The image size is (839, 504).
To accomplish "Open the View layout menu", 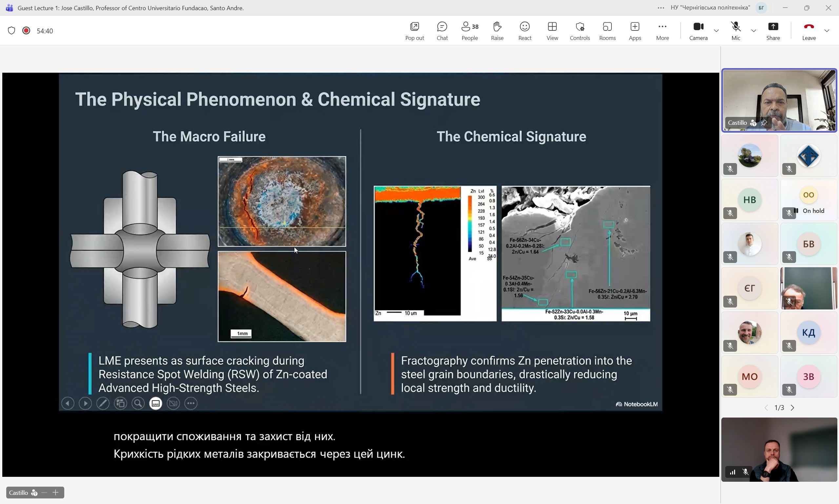I will pyautogui.click(x=552, y=30).
